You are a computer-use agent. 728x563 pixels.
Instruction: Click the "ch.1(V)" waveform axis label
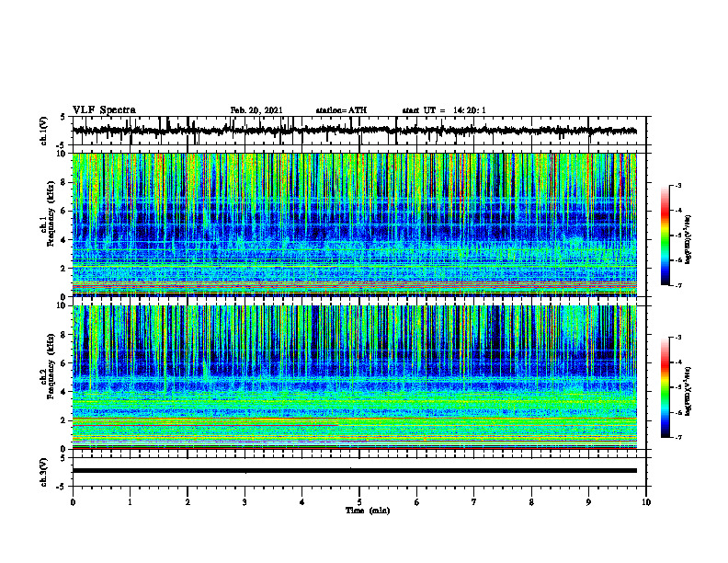tap(44, 131)
